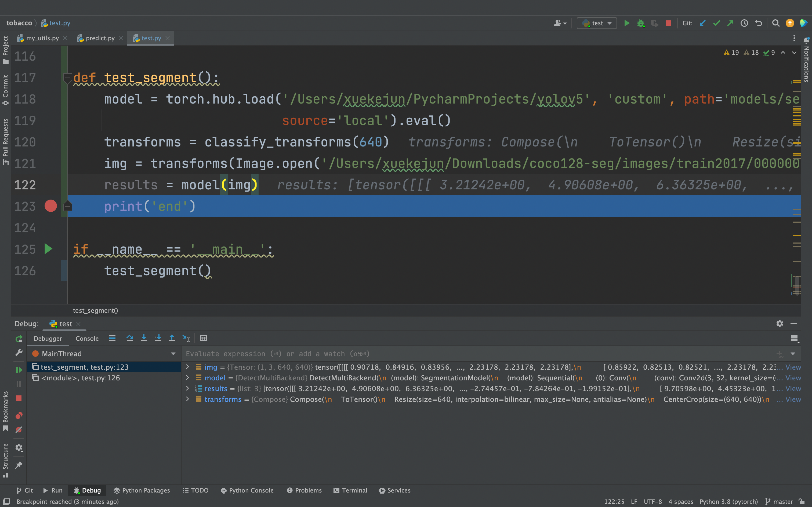Toggle Mute Breakpoints in debug sidebar

pos(19,430)
